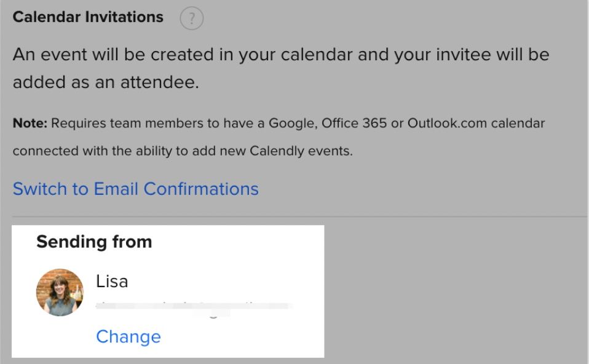
Task: Click the word invitee in description
Action: click(x=463, y=55)
